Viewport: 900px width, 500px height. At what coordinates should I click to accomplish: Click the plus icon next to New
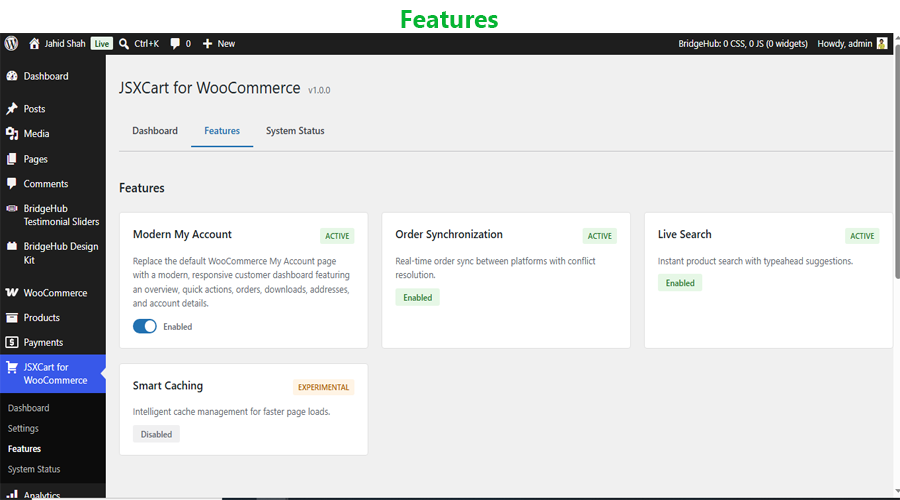[207, 44]
